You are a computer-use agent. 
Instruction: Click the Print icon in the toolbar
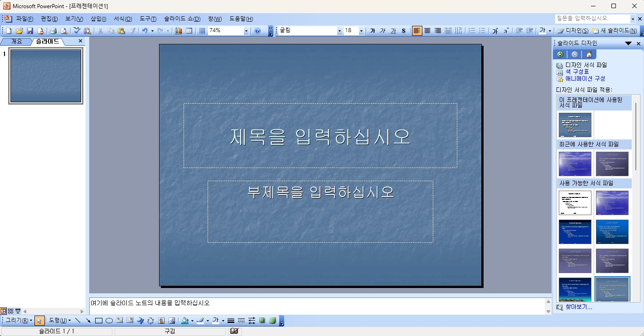pyautogui.click(x=53, y=31)
